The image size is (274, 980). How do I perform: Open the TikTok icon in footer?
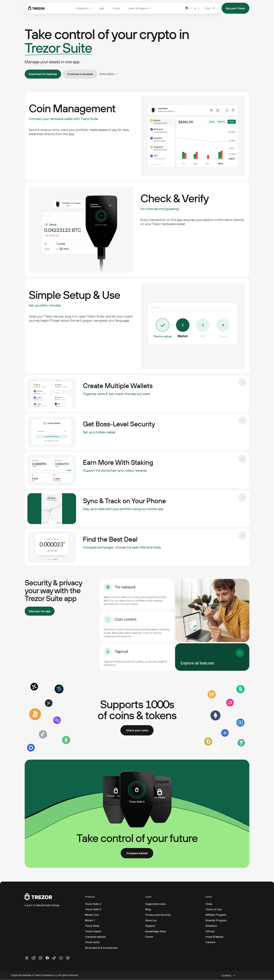click(54, 958)
